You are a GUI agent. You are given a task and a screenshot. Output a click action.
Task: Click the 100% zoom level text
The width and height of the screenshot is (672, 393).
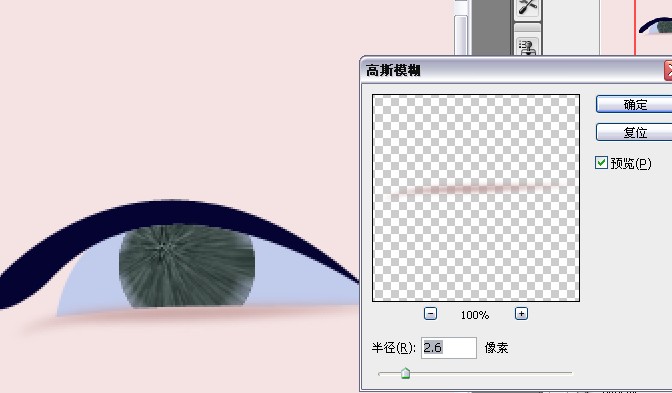pyautogui.click(x=475, y=315)
